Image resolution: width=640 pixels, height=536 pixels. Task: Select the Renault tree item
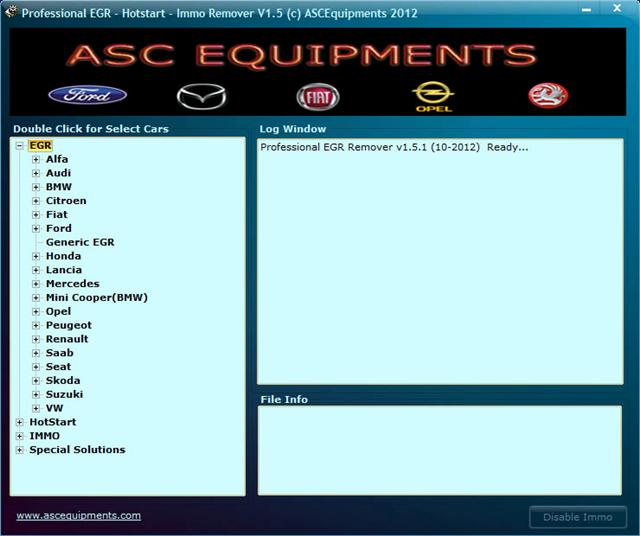click(x=67, y=339)
